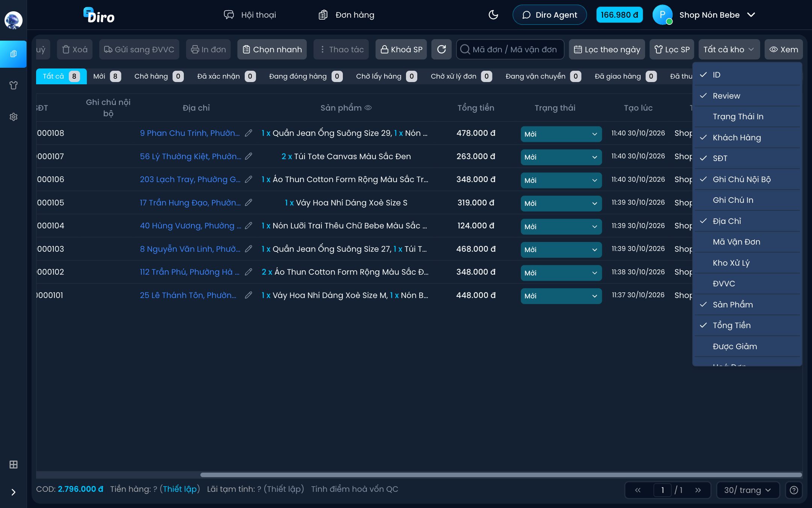Open status dropdown for order 000101

[561, 296]
